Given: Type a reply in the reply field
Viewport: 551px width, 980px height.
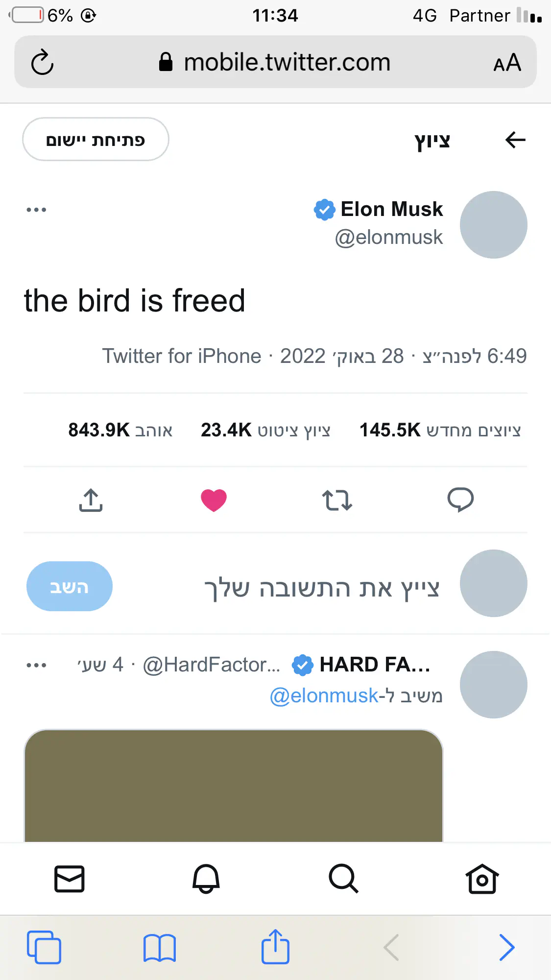Looking at the screenshot, I should (x=321, y=587).
